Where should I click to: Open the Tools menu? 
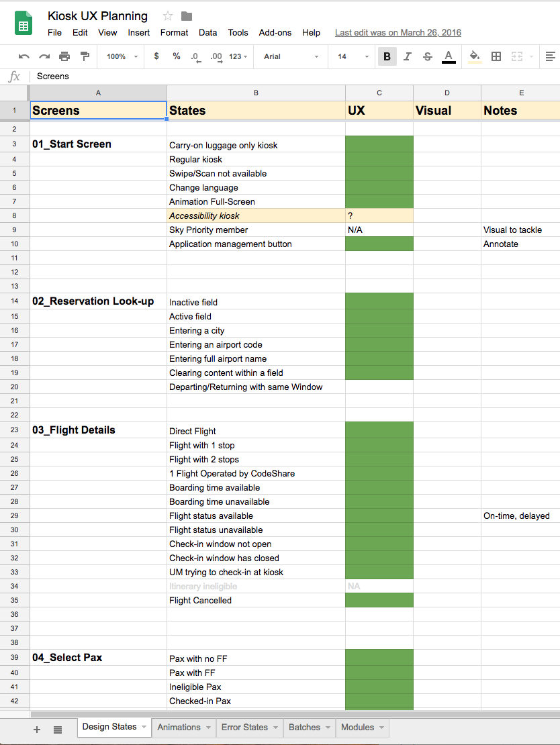point(238,32)
